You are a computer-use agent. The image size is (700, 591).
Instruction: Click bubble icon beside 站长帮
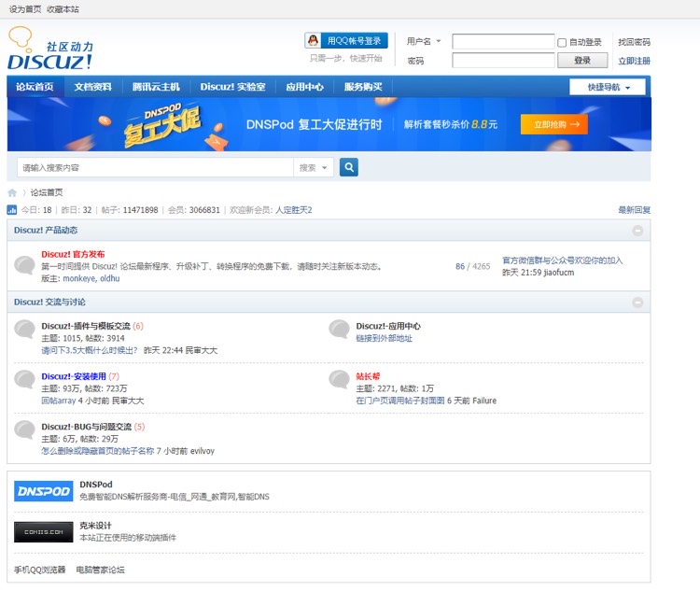[x=340, y=380]
